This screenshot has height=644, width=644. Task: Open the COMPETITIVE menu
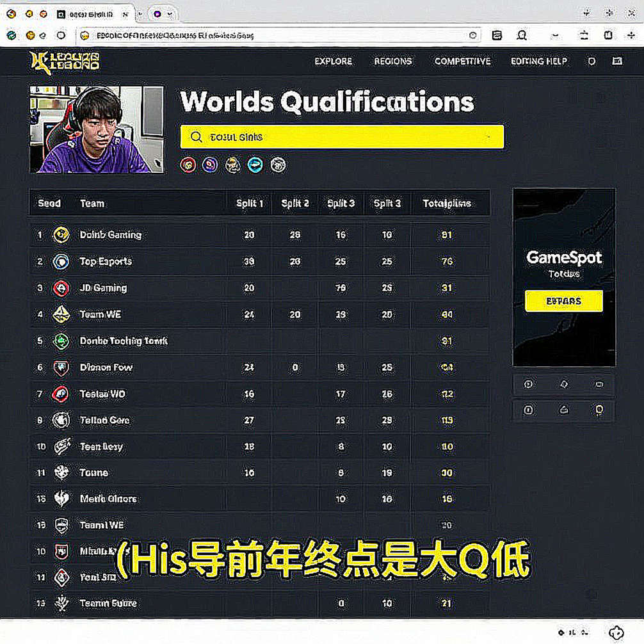click(x=462, y=61)
